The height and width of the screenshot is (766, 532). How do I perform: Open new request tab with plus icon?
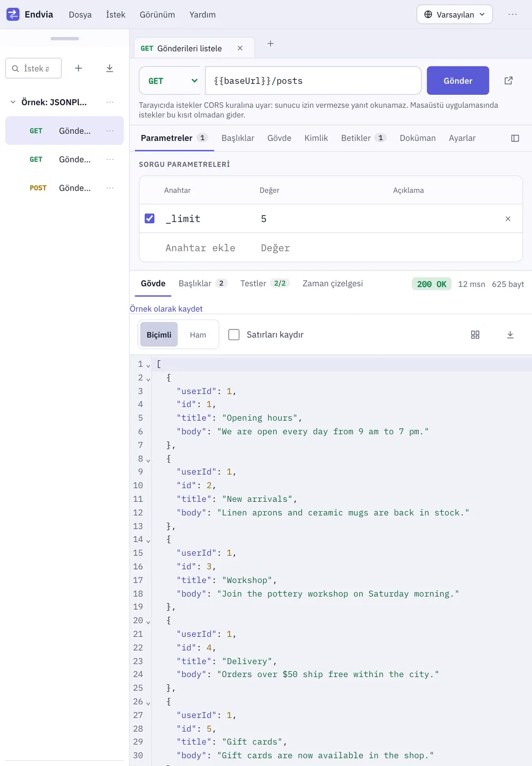(270, 44)
